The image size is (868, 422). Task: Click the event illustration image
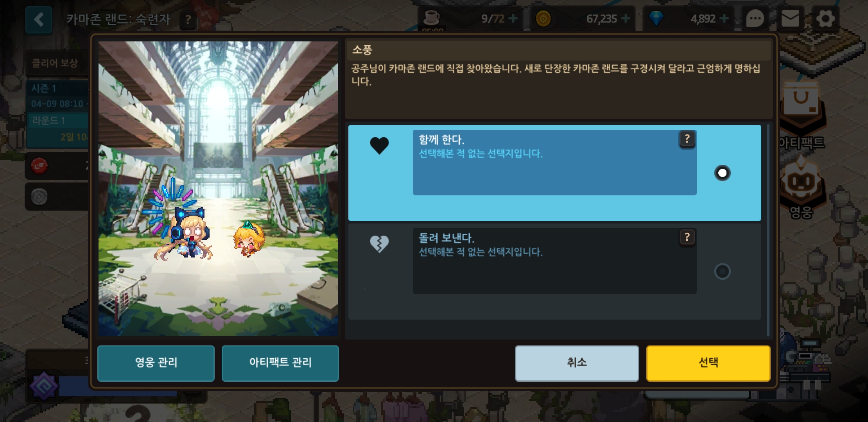click(x=218, y=189)
